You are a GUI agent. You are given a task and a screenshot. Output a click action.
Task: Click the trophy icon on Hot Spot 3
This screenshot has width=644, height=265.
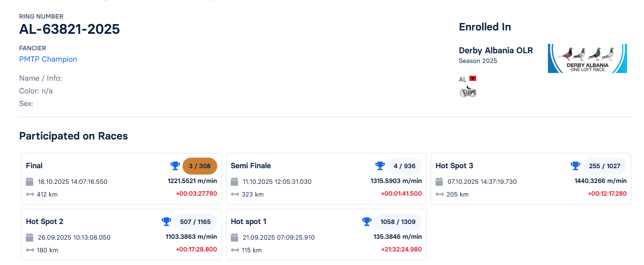pyautogui.click(x=575, y=166)
